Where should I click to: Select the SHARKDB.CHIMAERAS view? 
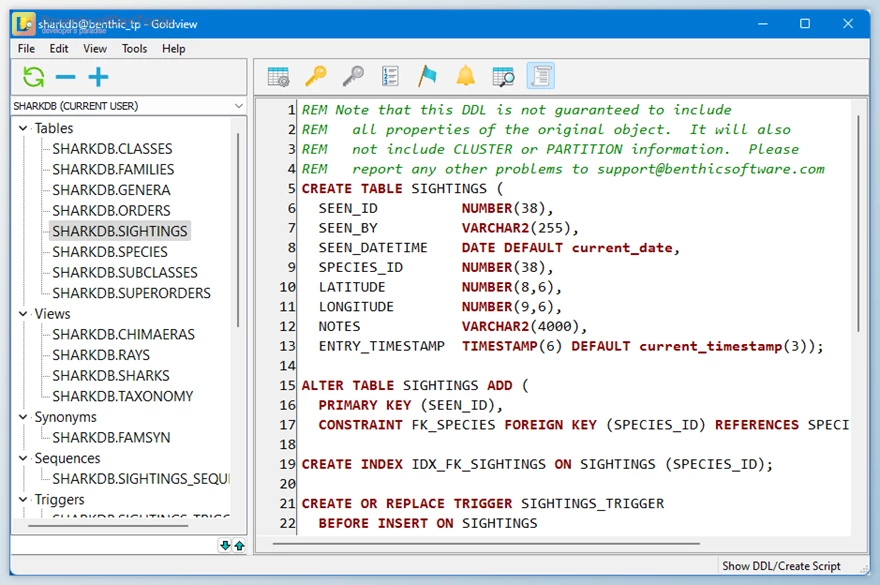tap(123, 335)
